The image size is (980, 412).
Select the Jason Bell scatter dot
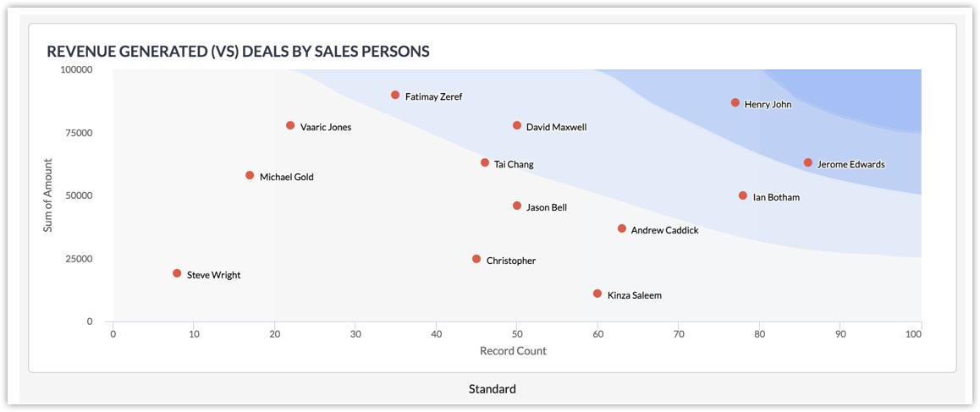click(517, 206)
